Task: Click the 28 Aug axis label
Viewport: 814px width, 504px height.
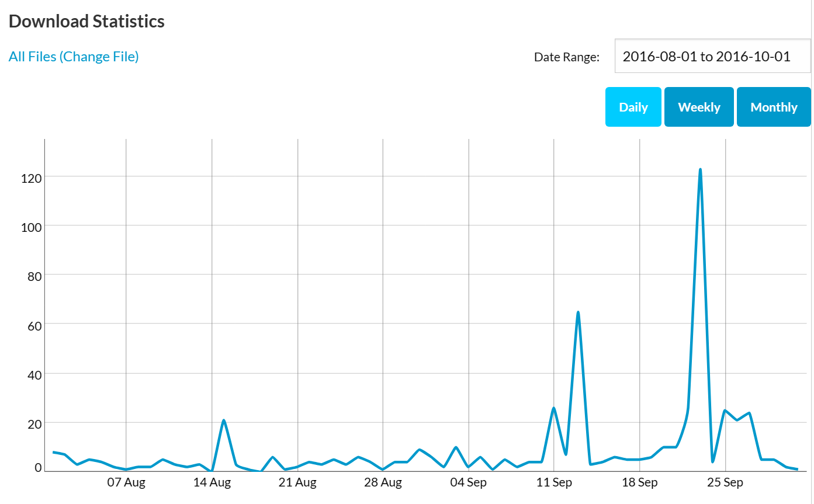Action: point(383,483)
